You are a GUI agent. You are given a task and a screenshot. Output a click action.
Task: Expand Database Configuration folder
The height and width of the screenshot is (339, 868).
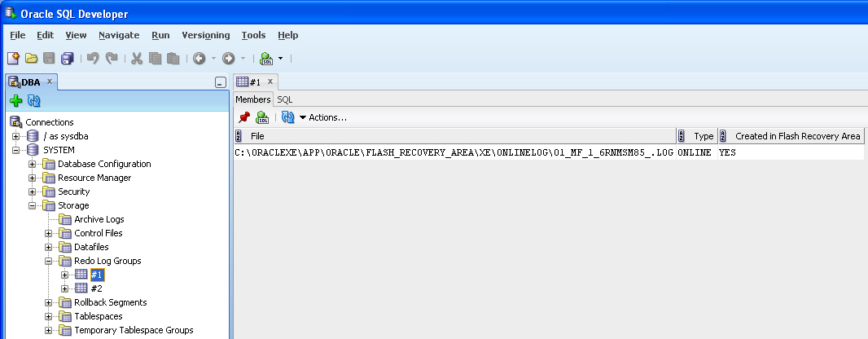(x=32, y=164)
